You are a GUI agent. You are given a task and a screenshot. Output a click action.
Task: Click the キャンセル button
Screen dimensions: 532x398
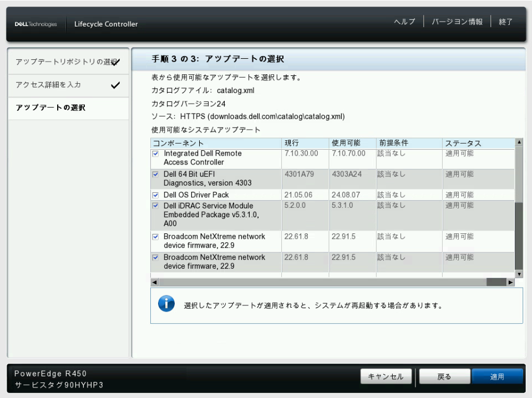click(386, 377)
